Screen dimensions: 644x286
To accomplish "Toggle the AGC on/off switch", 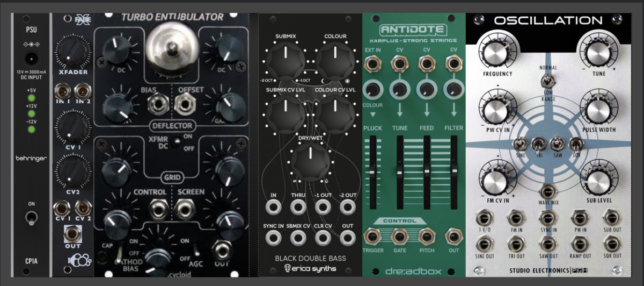I will pyautogui.click(x=197, y=251).
